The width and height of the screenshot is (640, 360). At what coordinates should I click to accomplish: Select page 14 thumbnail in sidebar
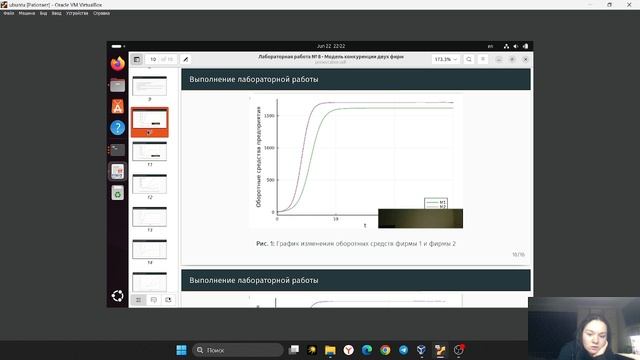pos(150,249)
